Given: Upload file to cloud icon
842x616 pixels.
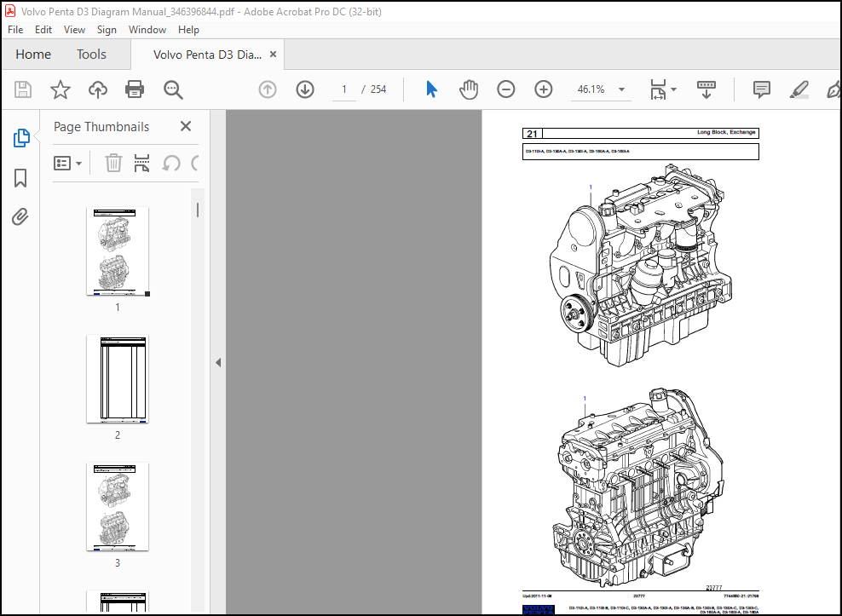Looking at the screenshot, I should 98,89.
